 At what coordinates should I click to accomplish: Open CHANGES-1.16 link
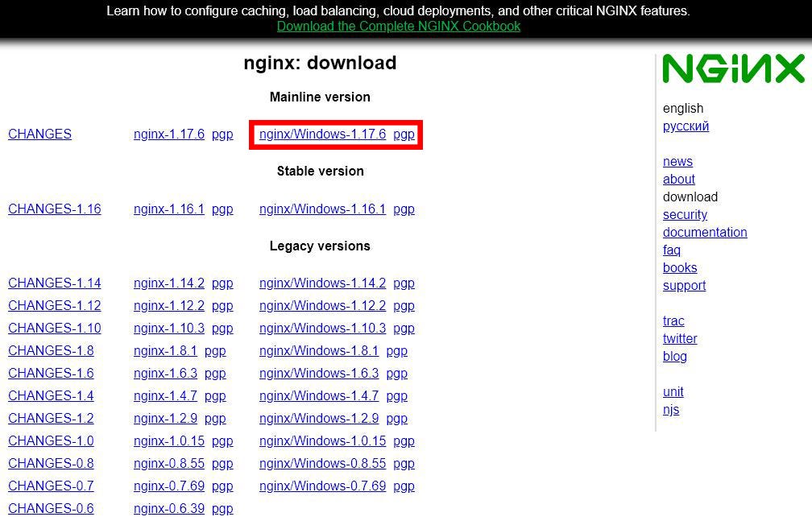pos(55,209)
